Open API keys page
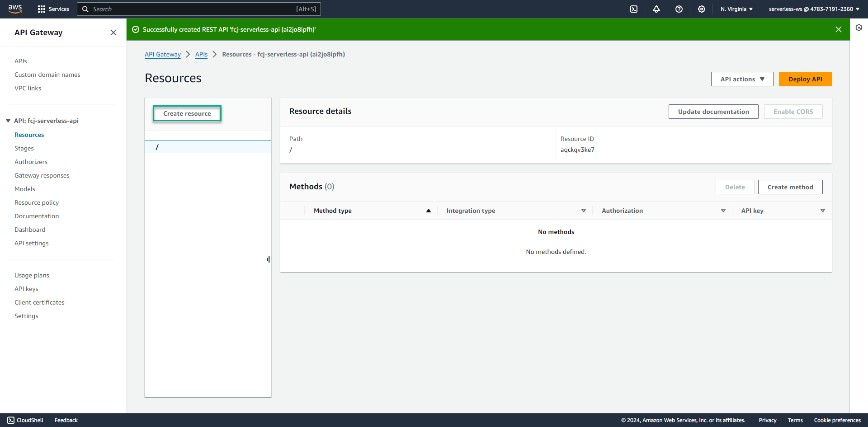Image resolution: width=868 pixels, height=427 pixels. [26, 289]
